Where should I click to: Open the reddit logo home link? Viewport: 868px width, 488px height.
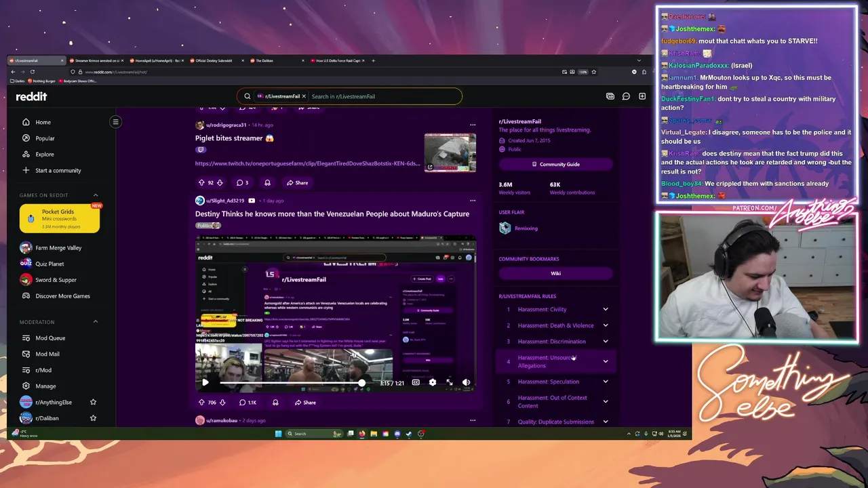pos(31,96)
